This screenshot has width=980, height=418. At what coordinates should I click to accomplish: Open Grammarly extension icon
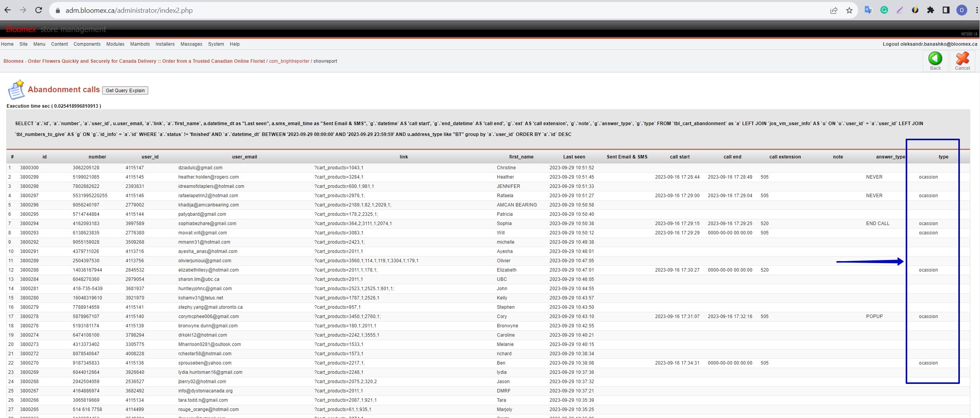pos(884,10)
